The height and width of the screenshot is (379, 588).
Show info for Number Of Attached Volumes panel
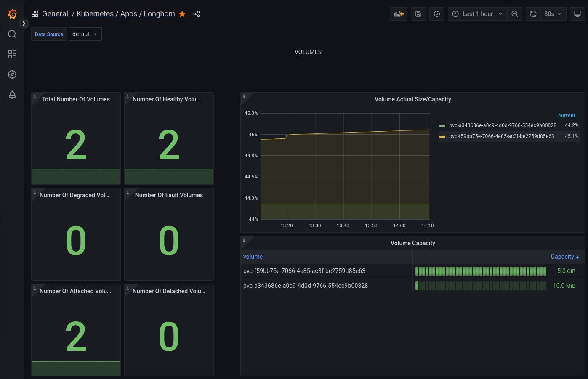[x=35, y=288]
